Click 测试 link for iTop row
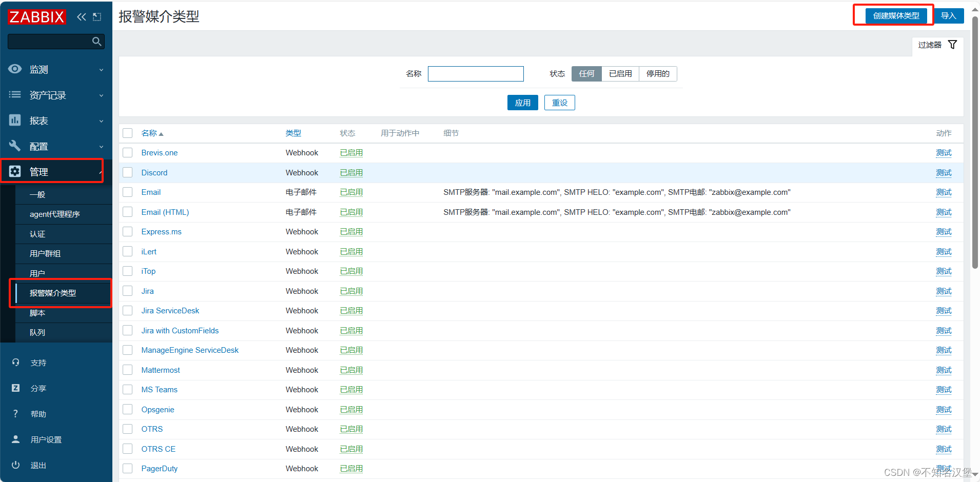 pyautogui.click(x=944, y=271)
